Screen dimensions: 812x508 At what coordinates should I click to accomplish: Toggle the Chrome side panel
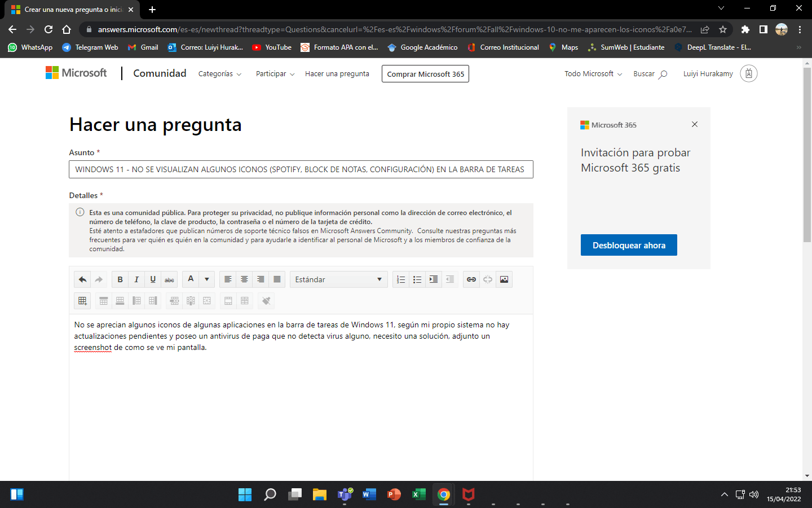pos(764,29)
